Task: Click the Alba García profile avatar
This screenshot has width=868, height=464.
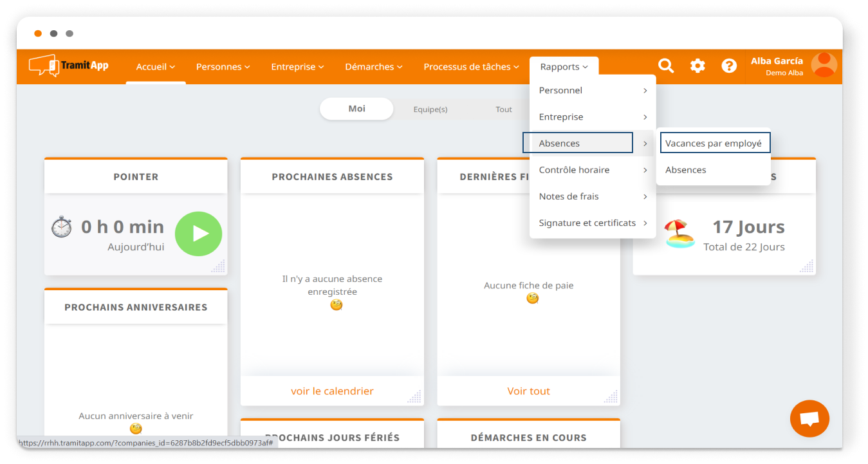Action: (824, 66)
